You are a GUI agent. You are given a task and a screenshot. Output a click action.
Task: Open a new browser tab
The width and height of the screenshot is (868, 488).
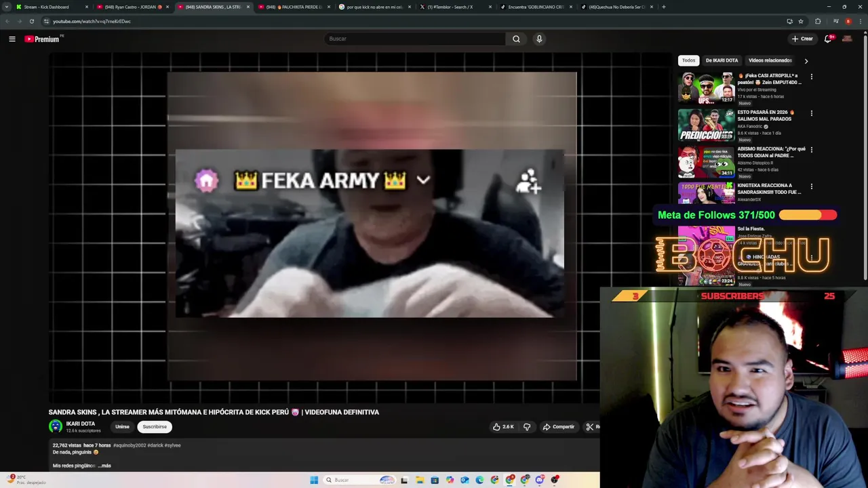click(x=663, y=7)
